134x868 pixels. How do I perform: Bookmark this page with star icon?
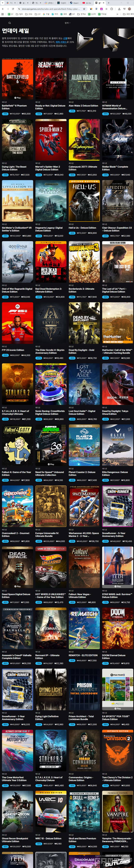[x=84, y=9]
